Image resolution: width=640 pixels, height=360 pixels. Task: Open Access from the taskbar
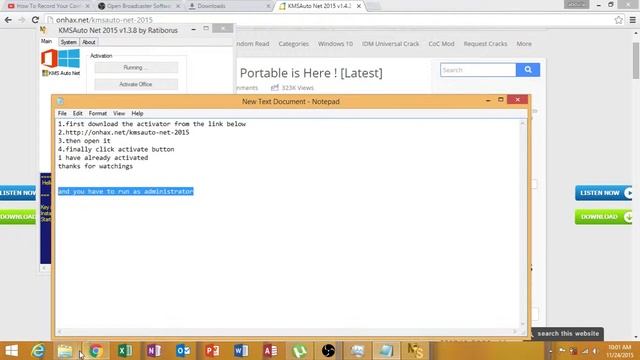coord(270,351)
